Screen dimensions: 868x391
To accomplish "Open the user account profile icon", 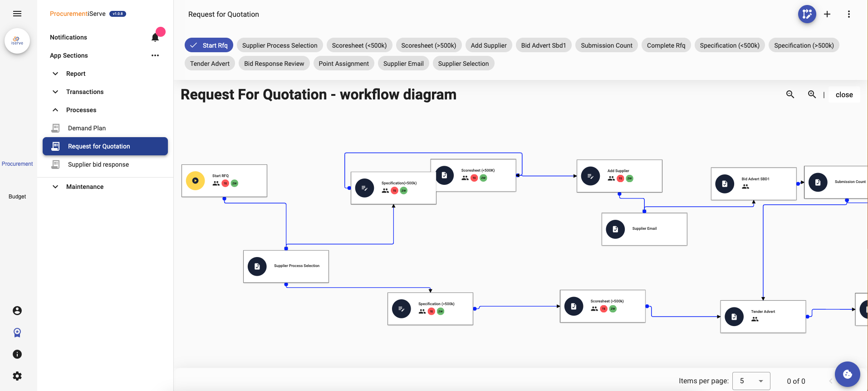I will tap(17, 311).
